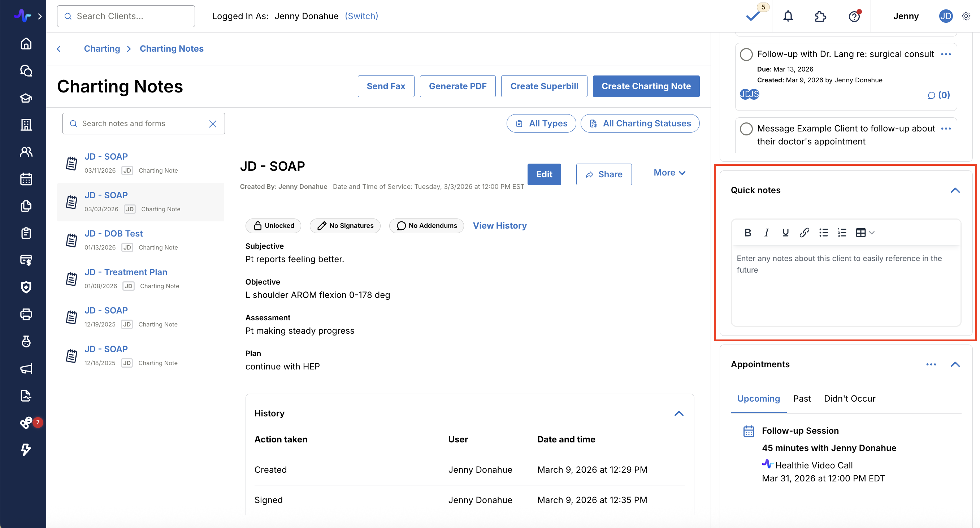
Task: Insert a link using the Quick notes toolbar
Action: [x=804, y=233]
